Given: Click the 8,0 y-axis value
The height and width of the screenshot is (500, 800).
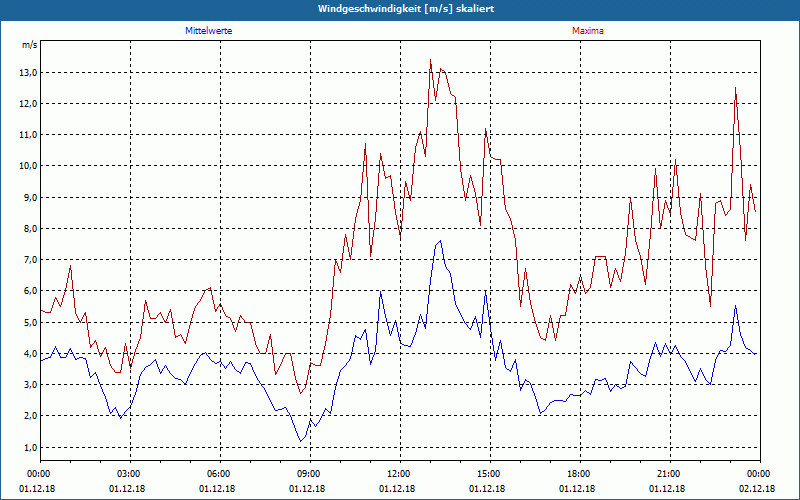Looking at the screenshot, I should pos(31,229).
